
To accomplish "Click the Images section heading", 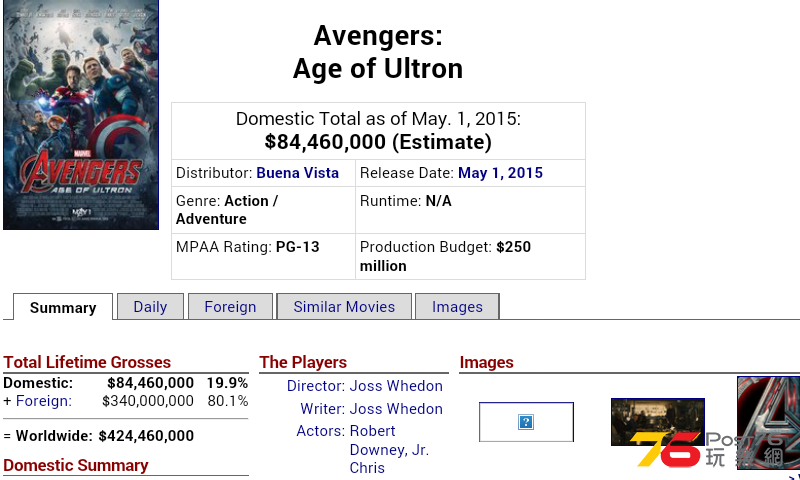I will 486,362.
